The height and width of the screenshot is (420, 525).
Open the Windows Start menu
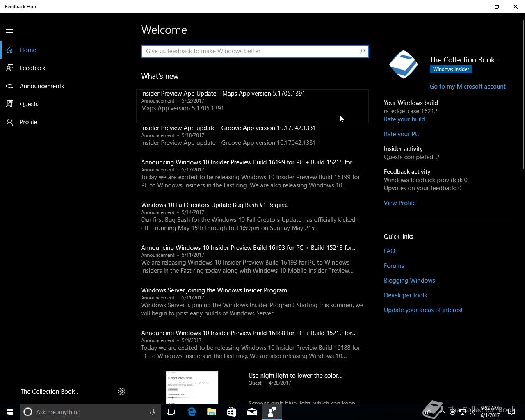tap(10, 412)
